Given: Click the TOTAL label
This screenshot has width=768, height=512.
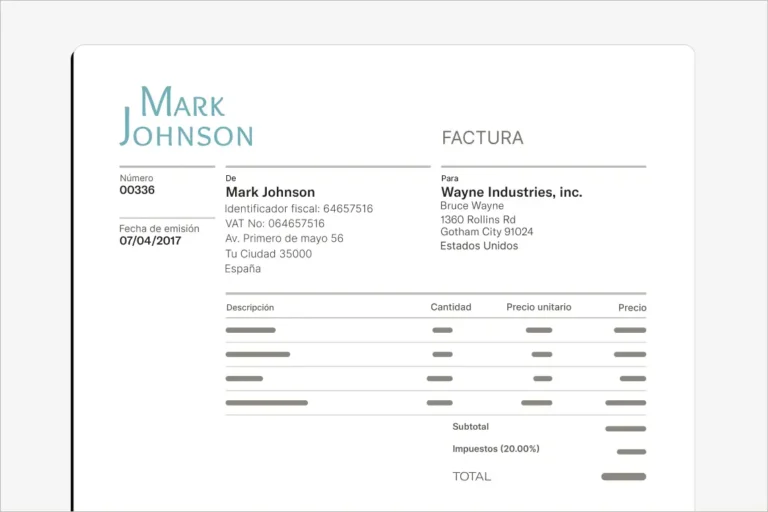Looking at the screenshot, I should pos(472,477).
